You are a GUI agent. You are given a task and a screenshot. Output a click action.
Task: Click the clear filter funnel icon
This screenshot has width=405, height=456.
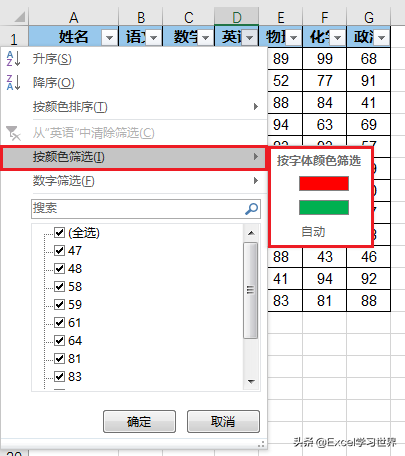13,133
